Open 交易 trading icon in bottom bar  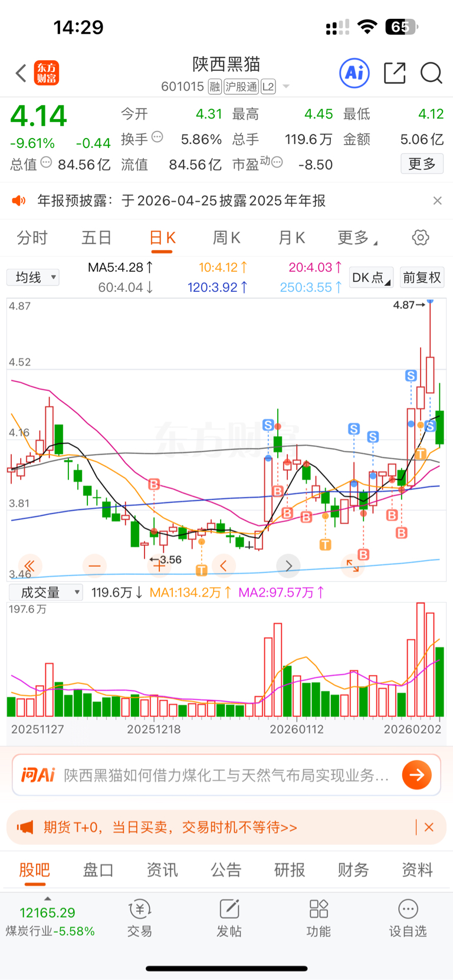click(140, 919)
